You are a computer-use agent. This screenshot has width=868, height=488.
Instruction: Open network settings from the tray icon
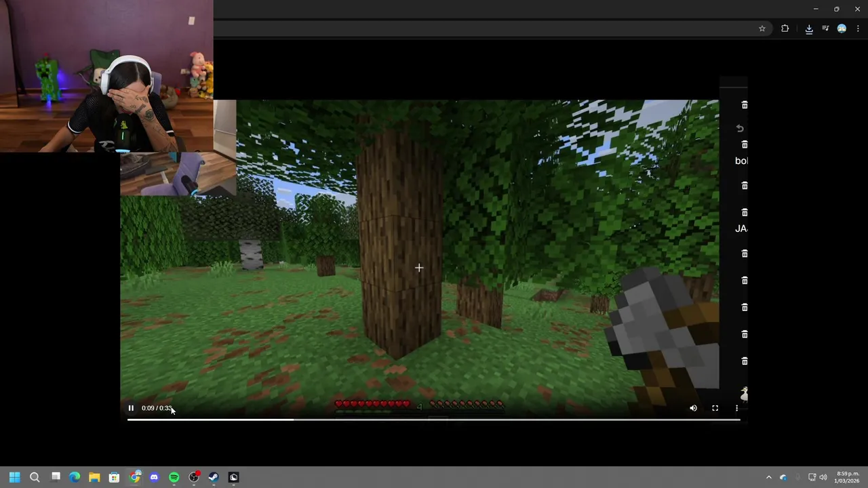pos(812,477)
